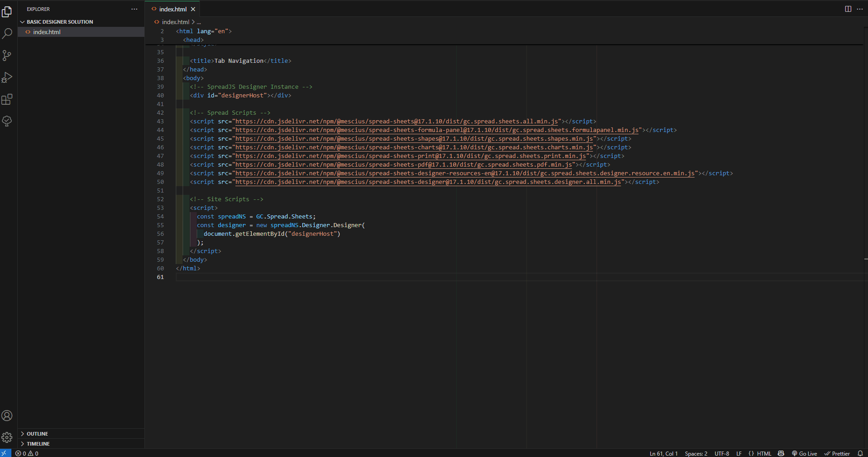Close the index.html editor tab

193,9
